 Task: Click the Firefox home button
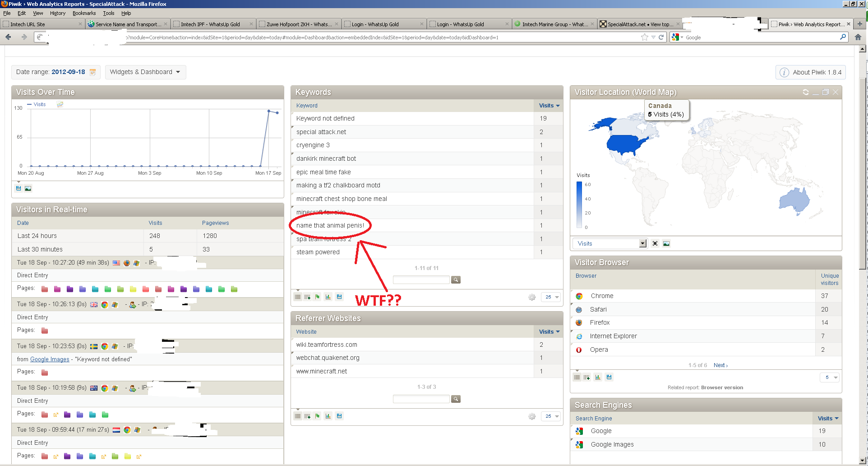click(858, 37)
